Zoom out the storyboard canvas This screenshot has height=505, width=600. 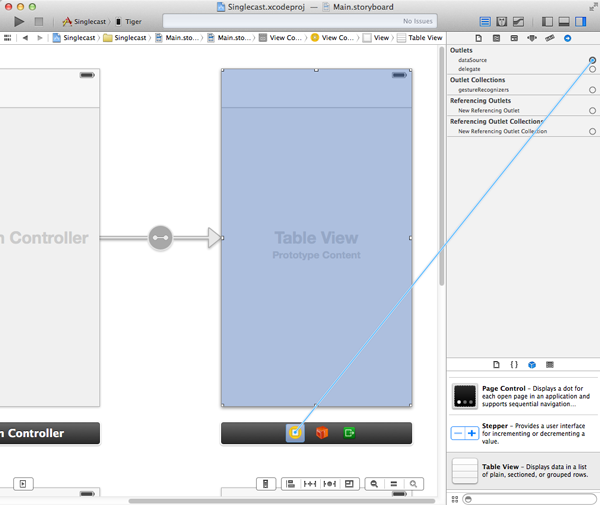374,484
